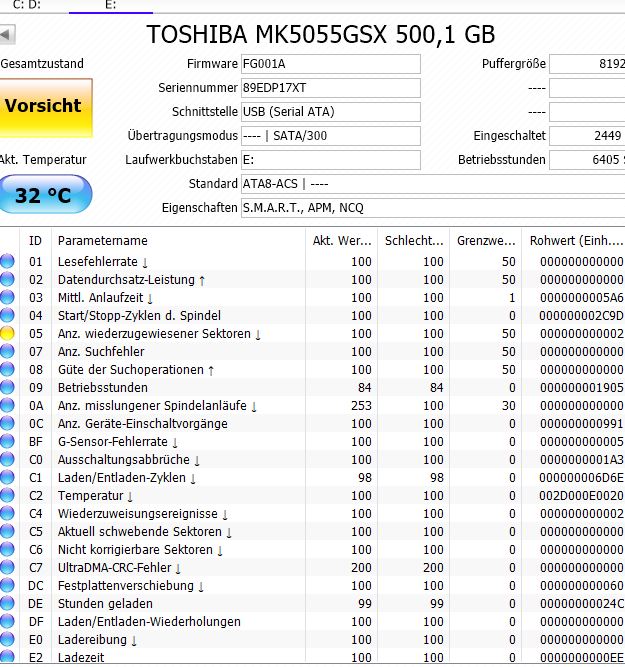Select the Ladezeit parameter name
625x667 pixels.
pos(81,658)
